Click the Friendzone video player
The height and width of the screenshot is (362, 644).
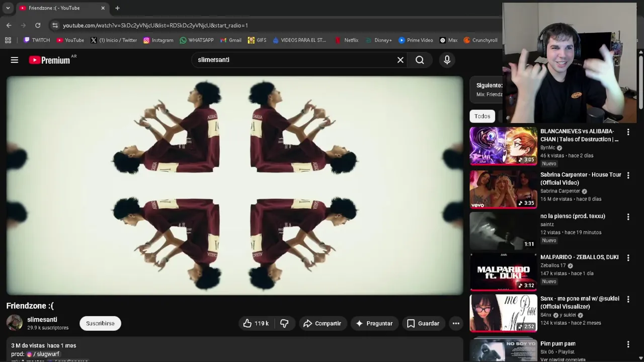(x=234, y=186)
